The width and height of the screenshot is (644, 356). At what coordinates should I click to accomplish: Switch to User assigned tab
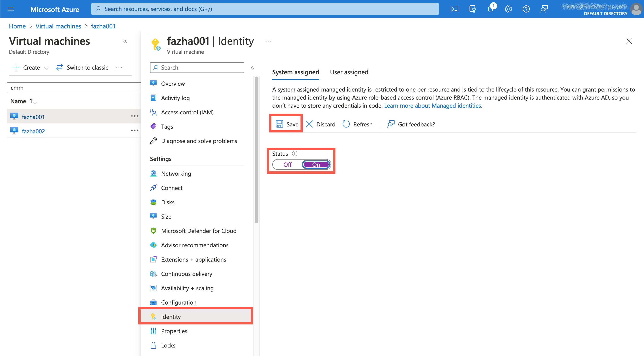(349, 72)
